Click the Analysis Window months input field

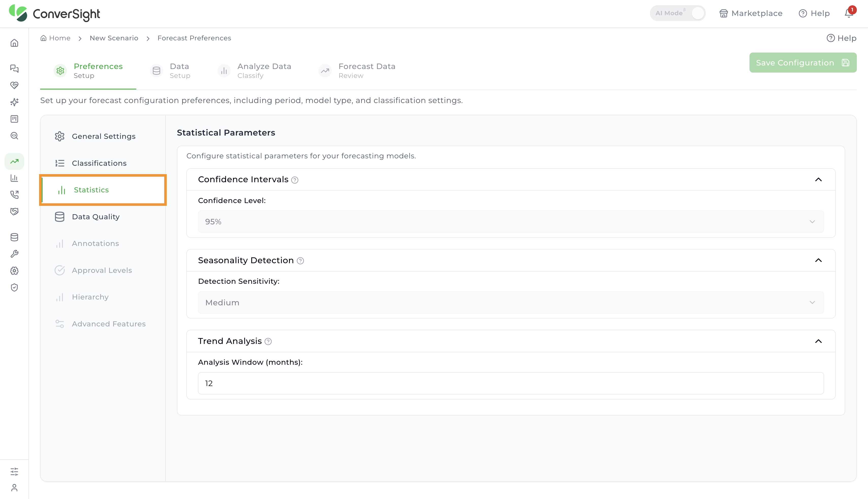(511, 384)
